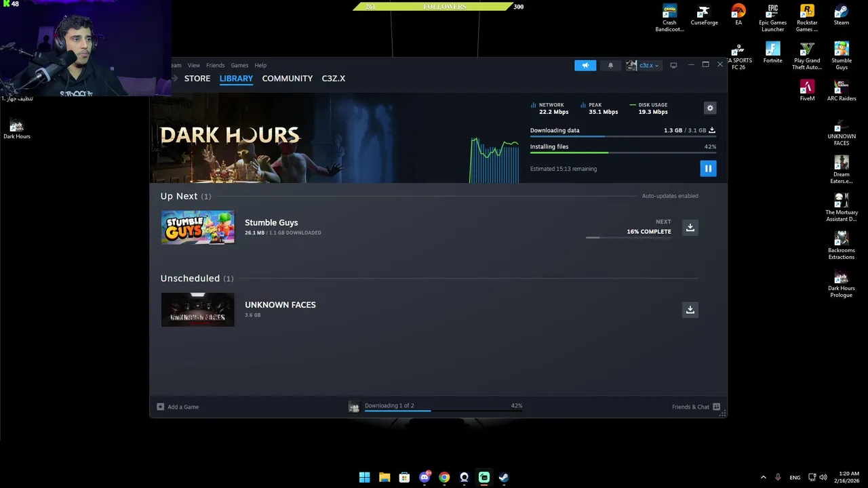This screenshot has width=868, height=488.
Task: Open Fortnite desktop icon
Action: click(x=772, y=53)
